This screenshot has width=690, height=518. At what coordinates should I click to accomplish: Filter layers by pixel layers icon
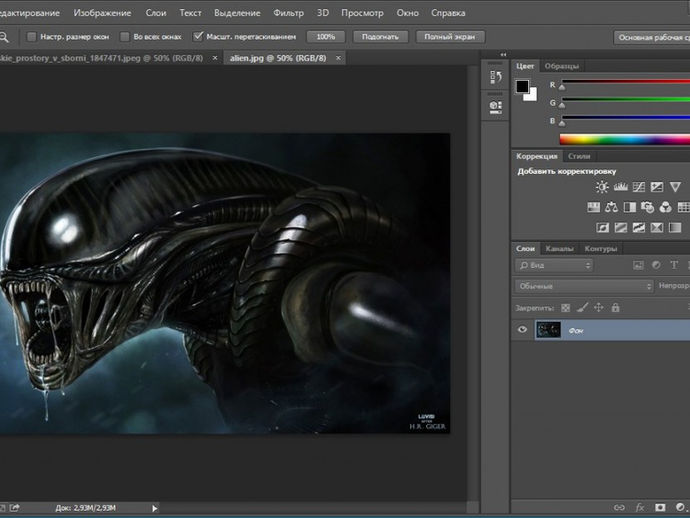pyautogui.click(x=638, y=265)
